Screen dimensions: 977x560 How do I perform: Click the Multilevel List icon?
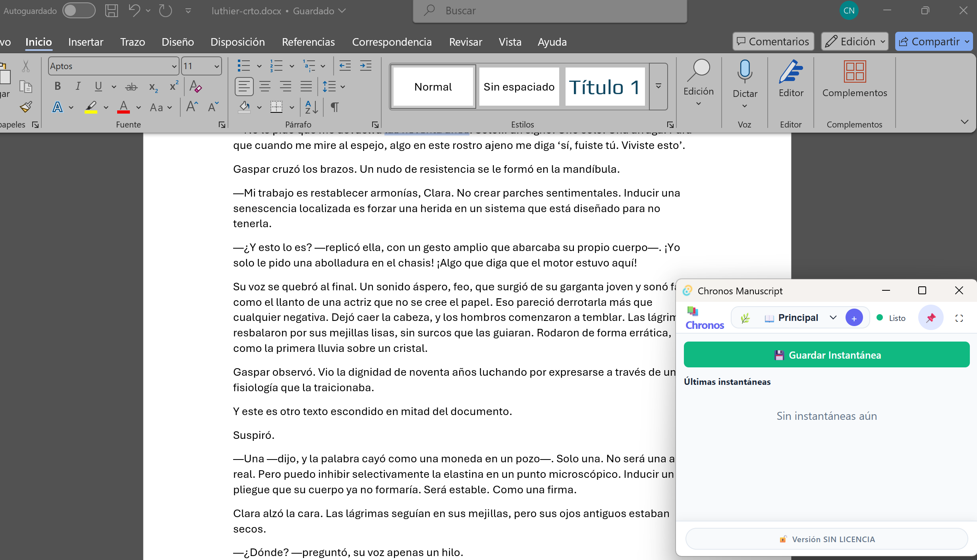tap(309, 66)
